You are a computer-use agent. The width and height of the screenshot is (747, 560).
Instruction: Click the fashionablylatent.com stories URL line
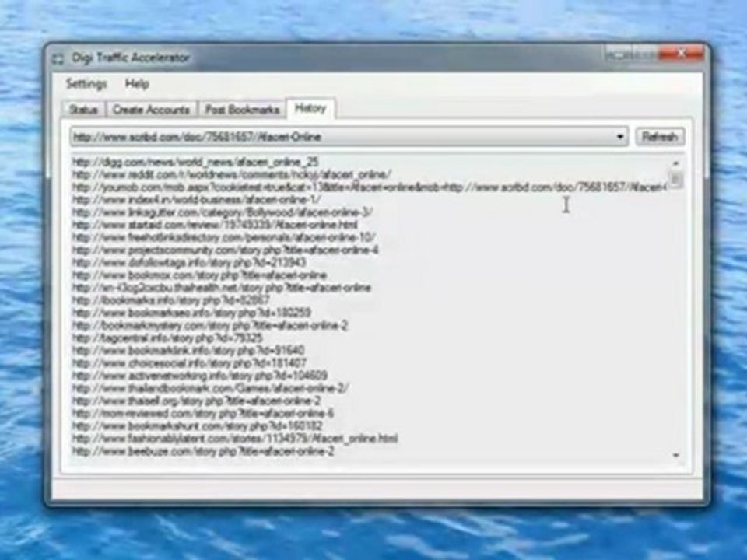235,439
